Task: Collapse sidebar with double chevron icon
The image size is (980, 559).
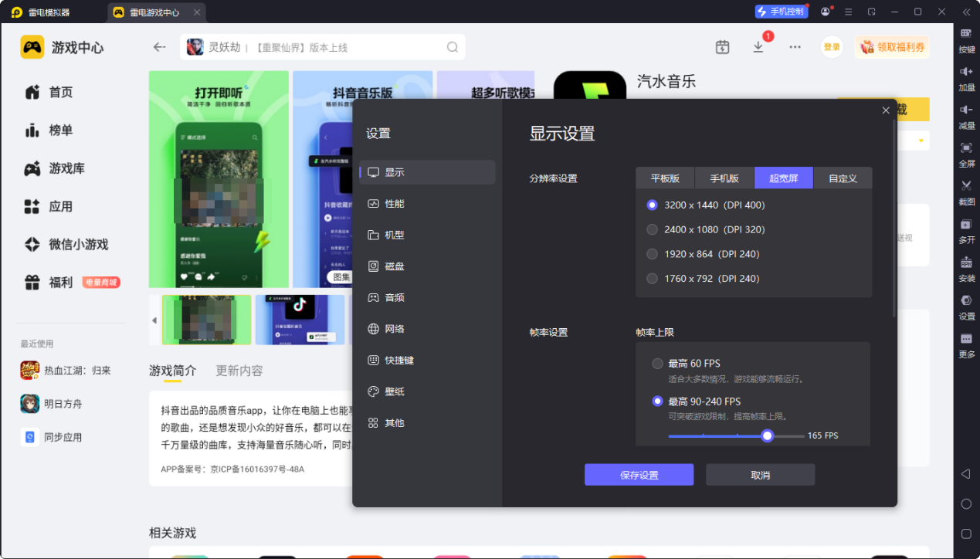Action: tap(966, 12)
